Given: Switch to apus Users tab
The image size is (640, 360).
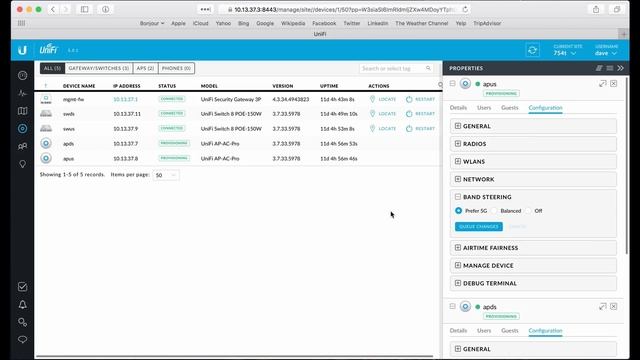Looking at the screenshot, I should coord(484,108).
